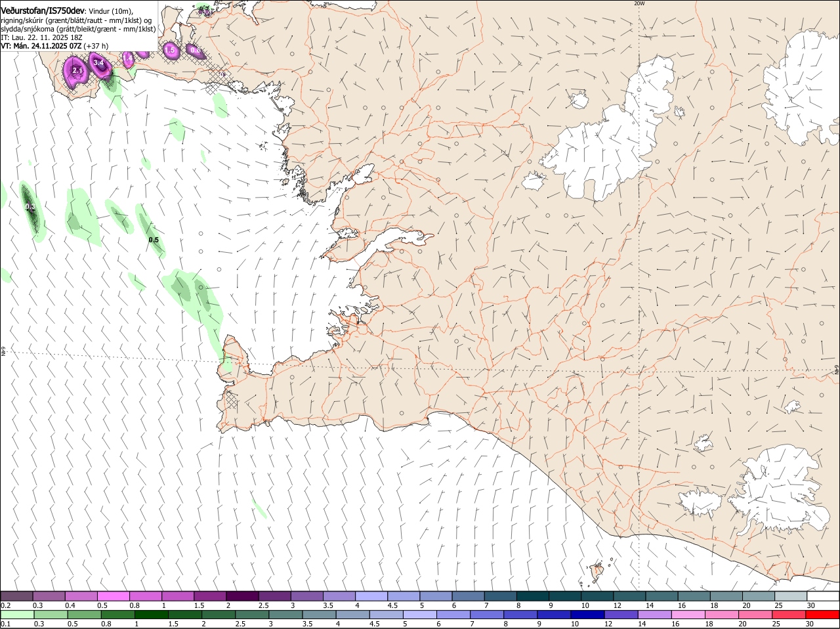Select the white top-row legend swatch labelled 30
The image size is (840, 629).
point(824,596)
